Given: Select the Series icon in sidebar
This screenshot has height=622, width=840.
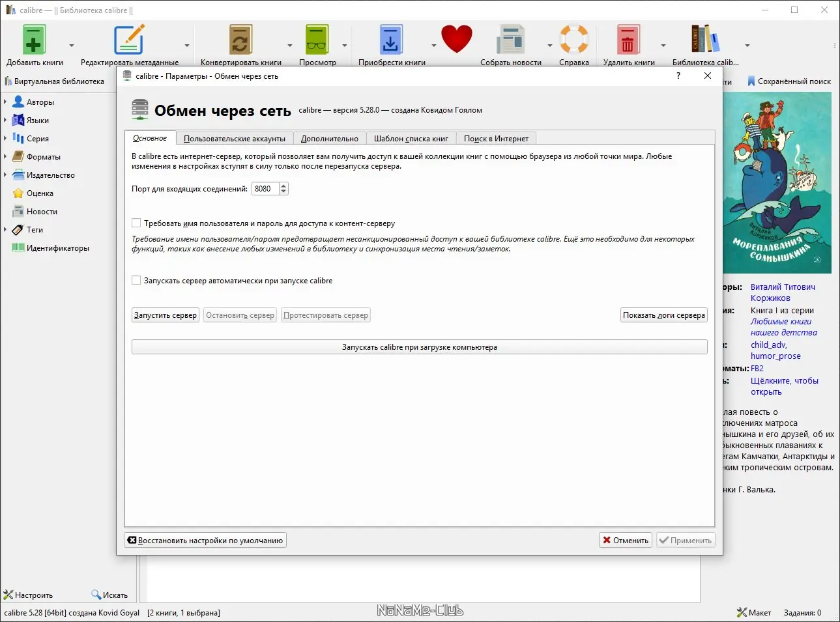Looking at the screenshot, I should pyautogui.click(x=18, y=139).
